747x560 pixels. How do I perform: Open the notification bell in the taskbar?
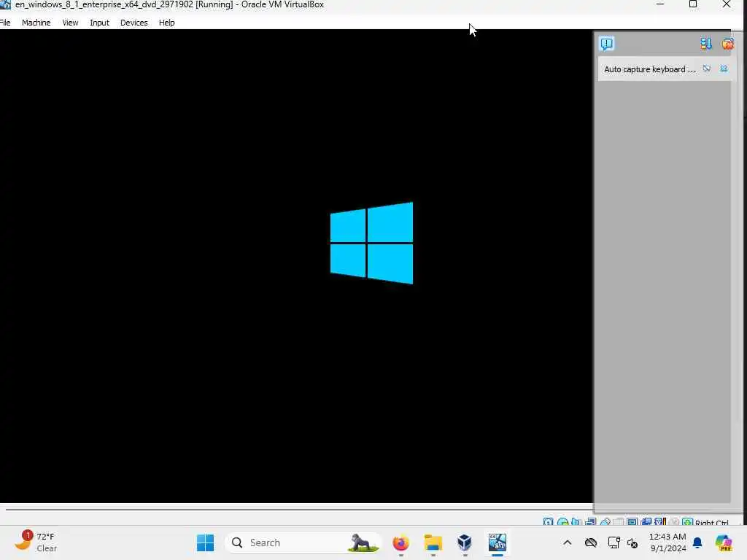(x=697, y=542)
